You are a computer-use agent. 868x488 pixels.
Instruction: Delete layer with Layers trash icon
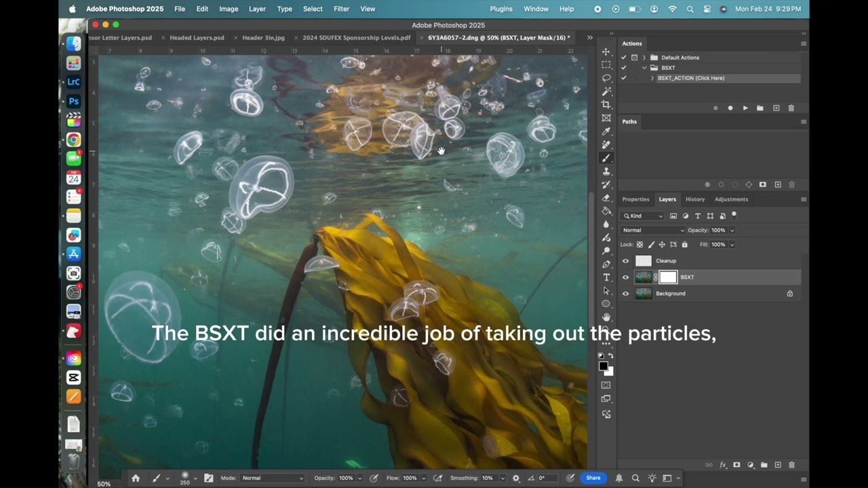(791, 465)
